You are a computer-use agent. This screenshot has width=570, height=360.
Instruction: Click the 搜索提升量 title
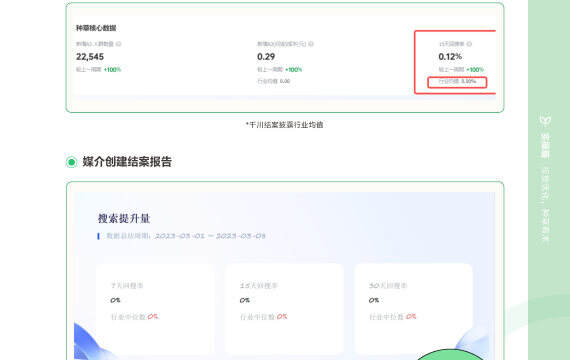coord(124,219)
